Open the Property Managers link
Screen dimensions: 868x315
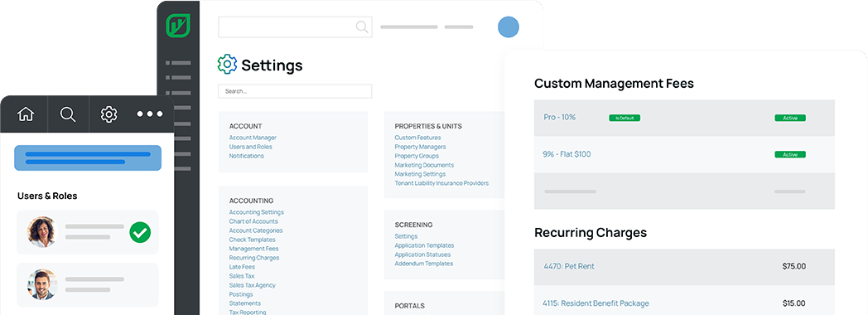click(420, 147)
